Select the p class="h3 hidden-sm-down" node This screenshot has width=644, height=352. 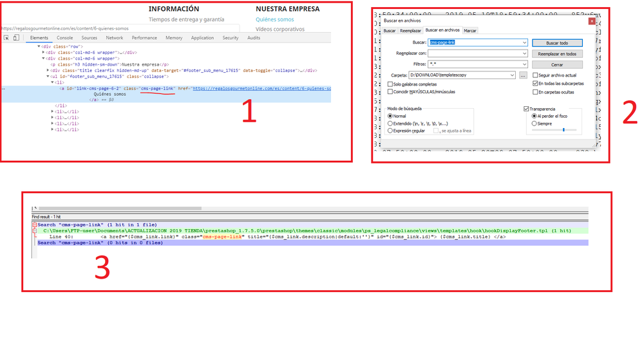109,64
